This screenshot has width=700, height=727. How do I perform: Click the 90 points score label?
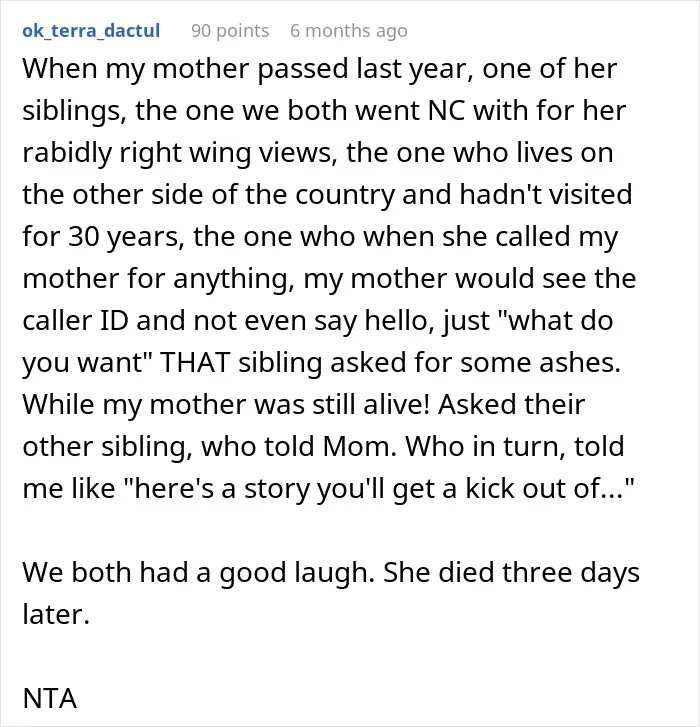pos(230,31)
